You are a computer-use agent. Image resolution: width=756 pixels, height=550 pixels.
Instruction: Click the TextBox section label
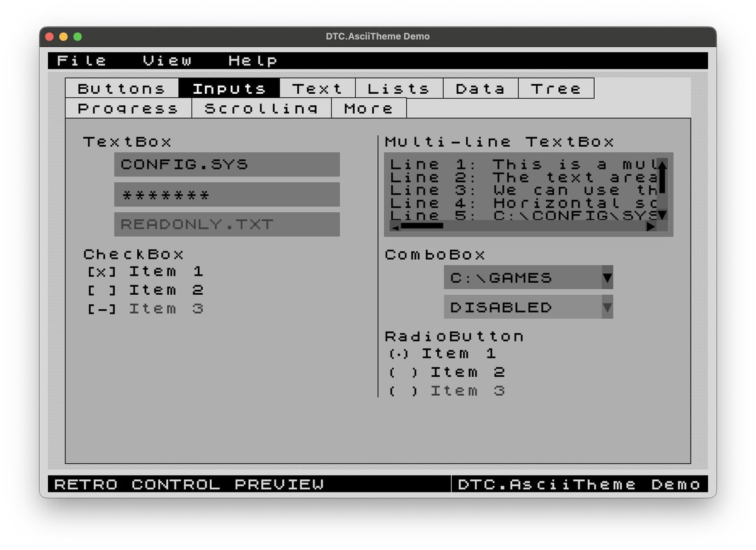(127, 142)
